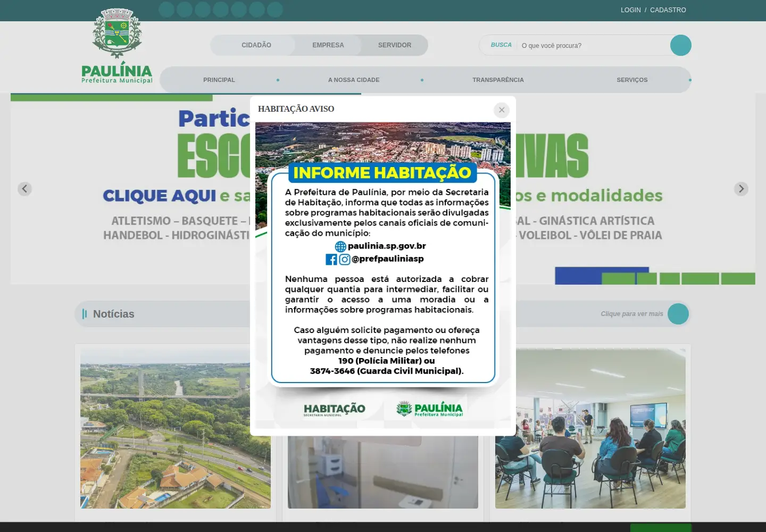Open the CADASTRO link
Viewport: 766px width, 532px height.
[668, 10]
